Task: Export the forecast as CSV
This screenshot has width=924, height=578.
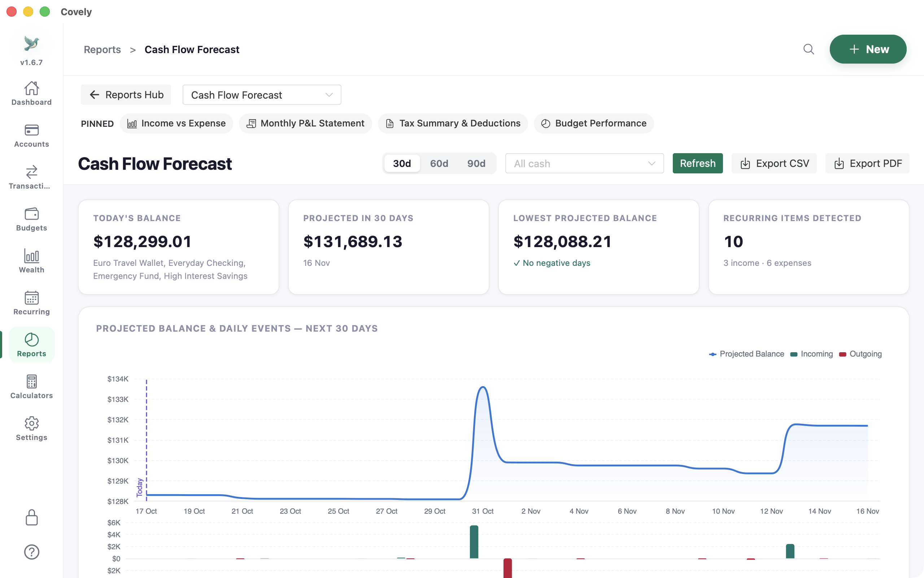Action: 774,164
